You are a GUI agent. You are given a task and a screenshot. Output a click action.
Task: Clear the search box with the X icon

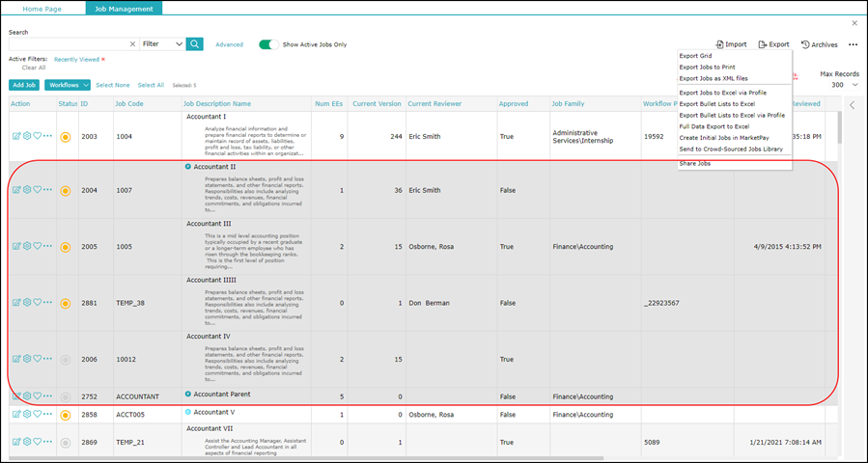132,44
